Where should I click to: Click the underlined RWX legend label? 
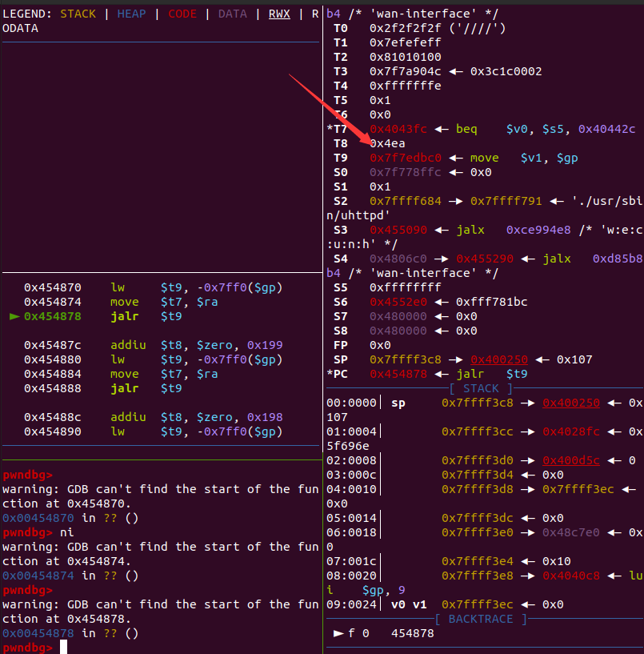(x=279, y=14)
